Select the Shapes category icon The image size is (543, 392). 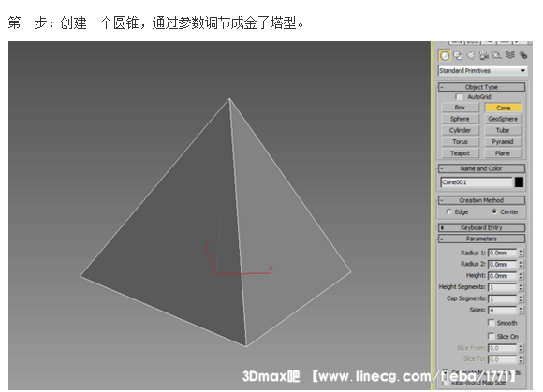[458, 55]
